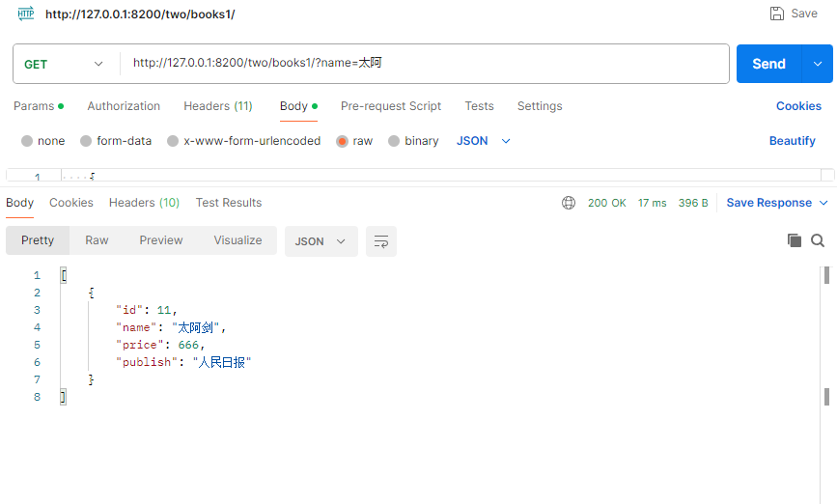The image size is (837, 504).
Task: Click the "太阿剑" name value
Action: (x=195, y=327)
